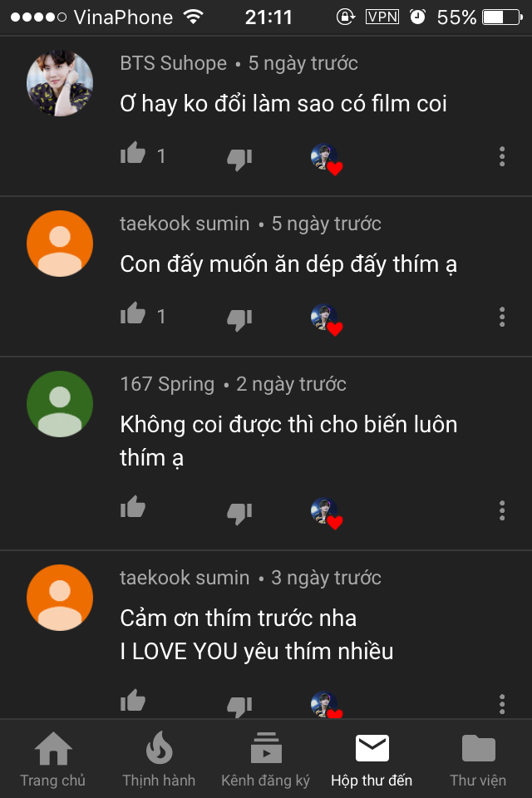Toggle creator heart on BTS Suhope comment
This screenshot has height=798, width=532.
(x=327, y=160)
